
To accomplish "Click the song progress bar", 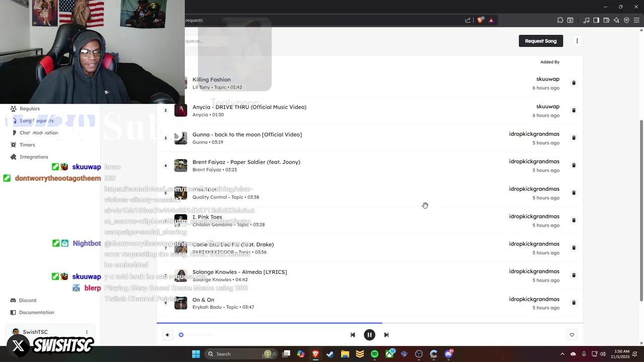I will click(370, 323).
